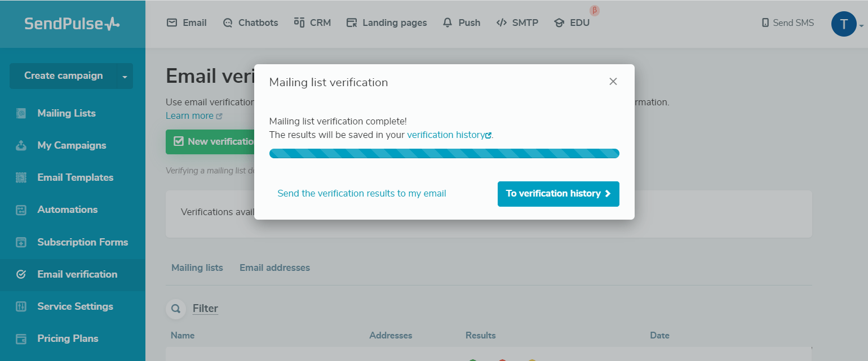The height and width of the screenshot is (361, 868).
Task: Click the Automations sidebar icon
Action: pos(21,210)
